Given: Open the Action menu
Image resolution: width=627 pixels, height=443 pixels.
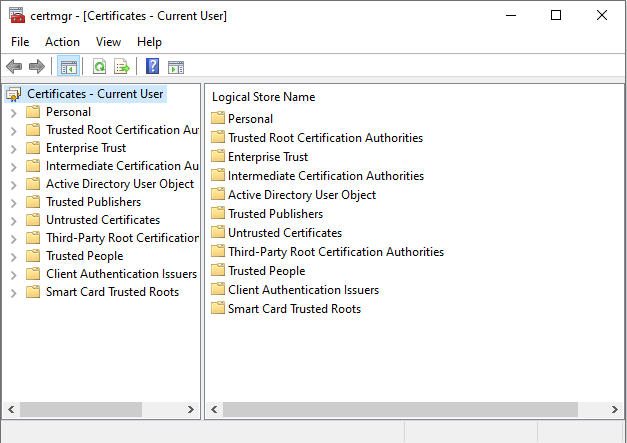Looking at the screenshot, I should [62, 42].
